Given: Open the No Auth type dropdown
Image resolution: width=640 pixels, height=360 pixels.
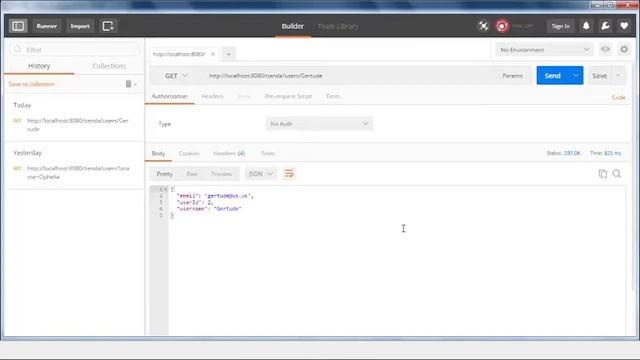Looking at the screenshot, I should (x=319, y=124).
